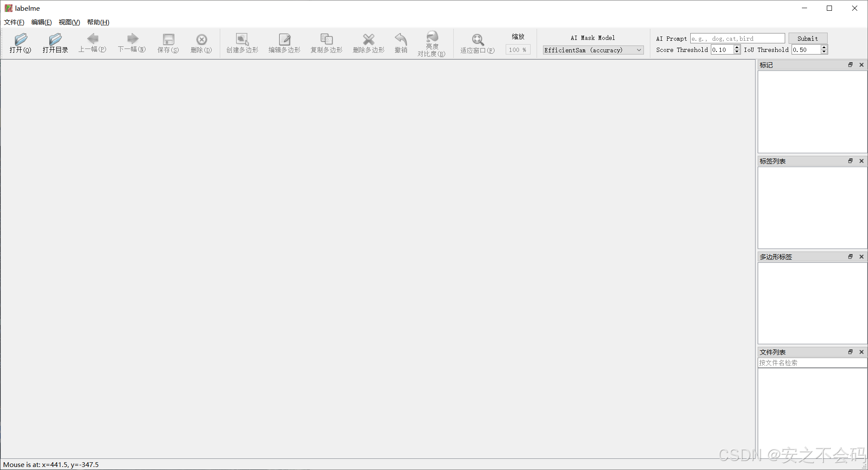Close the 标签列表 panel
Screen dimensions: 868x470
(861, 161)
